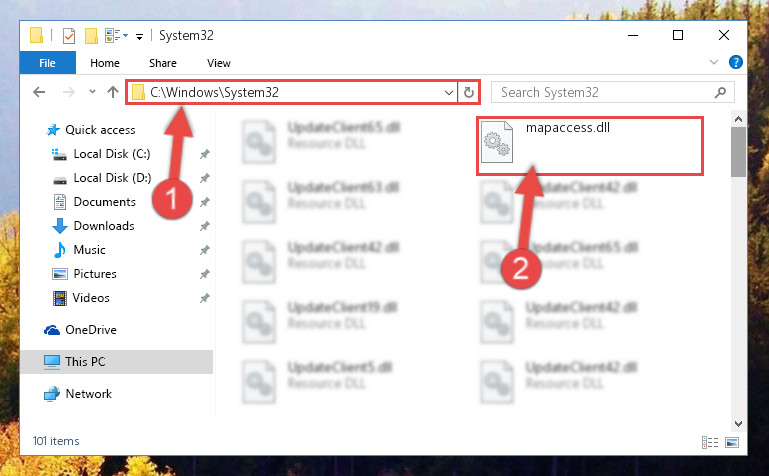The width and height of the screenshot is (769, 476).
Task: Open the Help question mark icon
Action: coord(736,62)
